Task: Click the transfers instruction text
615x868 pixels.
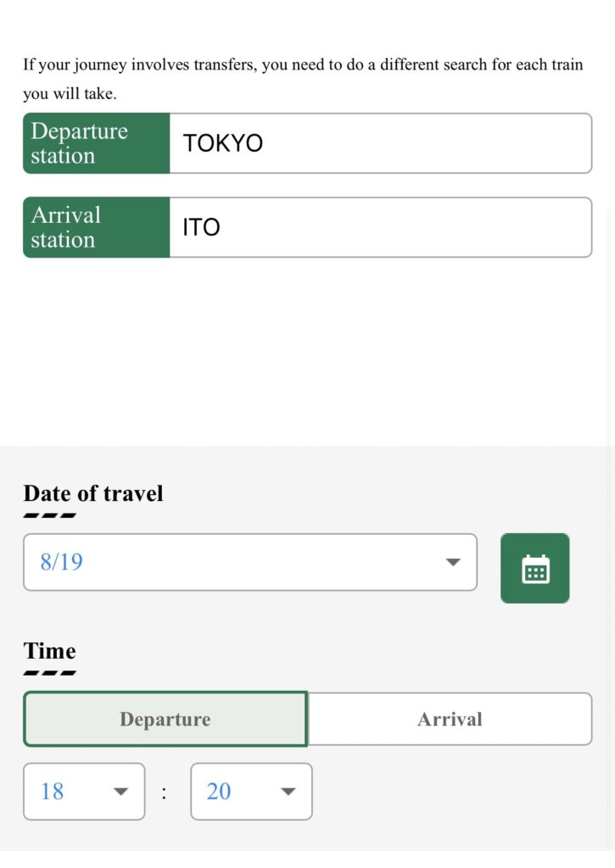Action: pyautogui.click(x=303, y=79)
